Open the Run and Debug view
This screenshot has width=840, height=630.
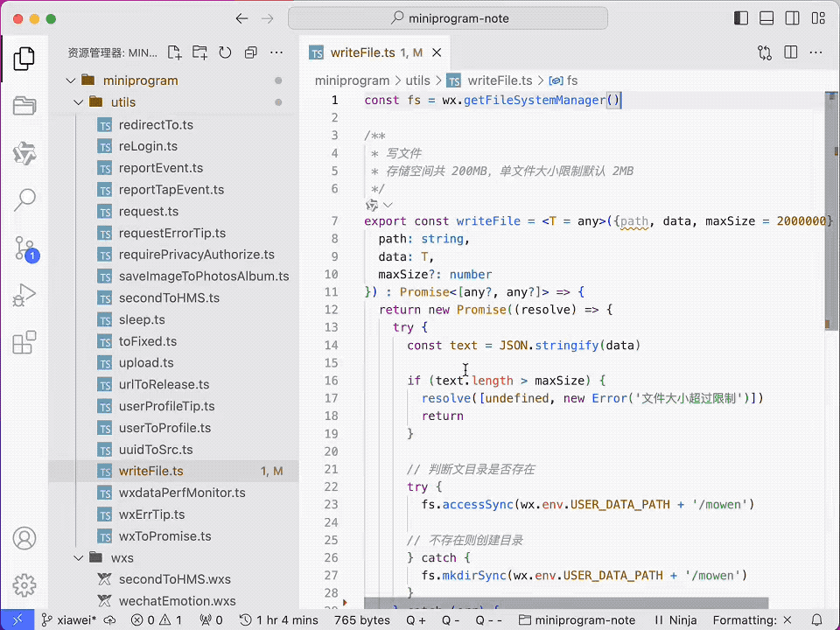tap(24, 295)
